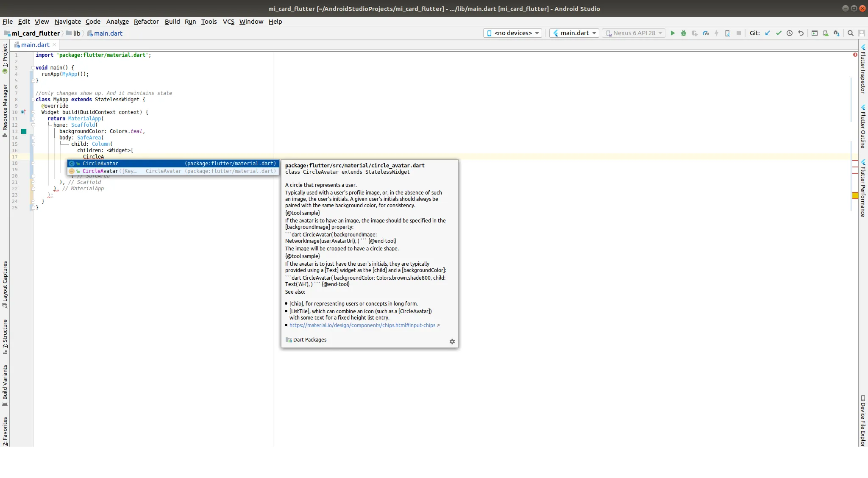Open the VCS menu
This screenshot has width=868, height=478.
(228, 22)
